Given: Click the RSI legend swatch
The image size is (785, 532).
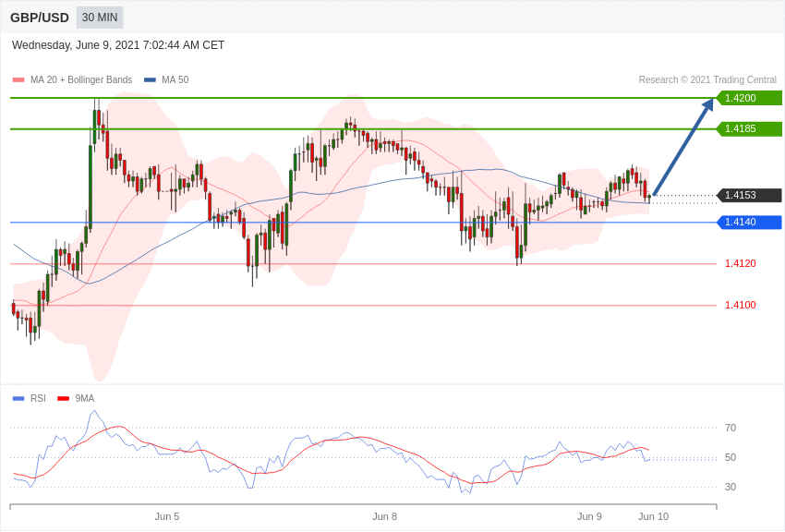Looking at the screenshot, I should click(18, 398).
